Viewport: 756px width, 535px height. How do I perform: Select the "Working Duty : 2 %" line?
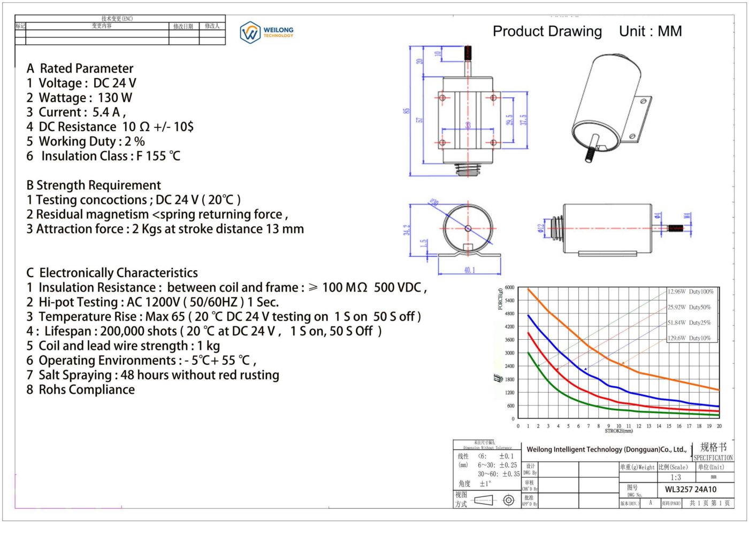86,142
